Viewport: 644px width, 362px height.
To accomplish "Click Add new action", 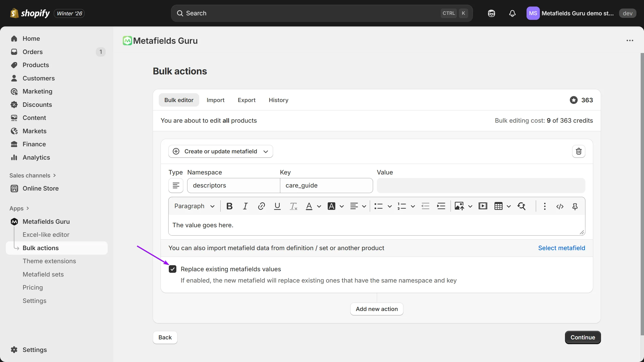I will click(377, 309).
